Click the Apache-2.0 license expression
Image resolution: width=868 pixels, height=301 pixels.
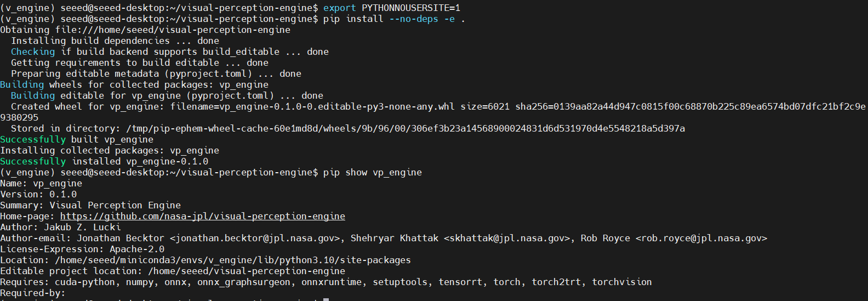[137, 249]
